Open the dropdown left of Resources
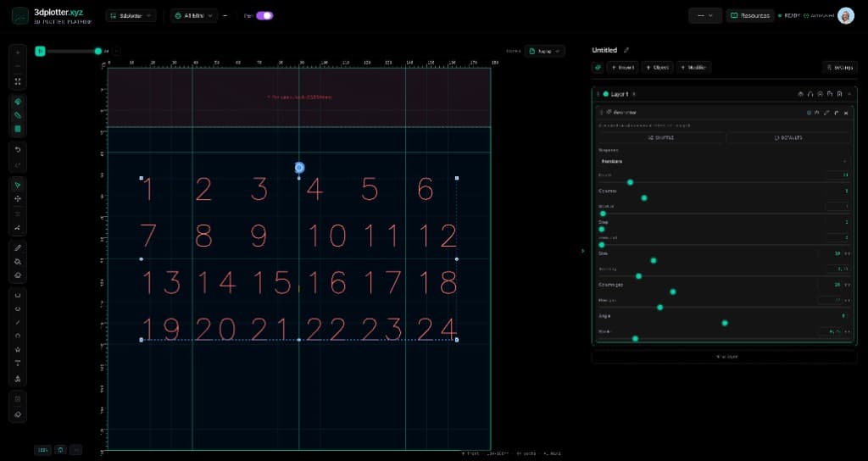This screenshot has height=461, width=868. pyautogui.click(x=705, y=15)
